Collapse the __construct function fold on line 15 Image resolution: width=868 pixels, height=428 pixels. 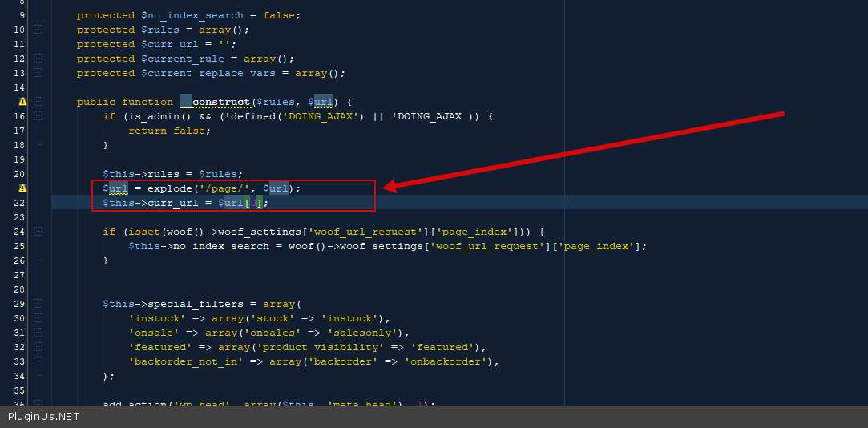[38, 102]
